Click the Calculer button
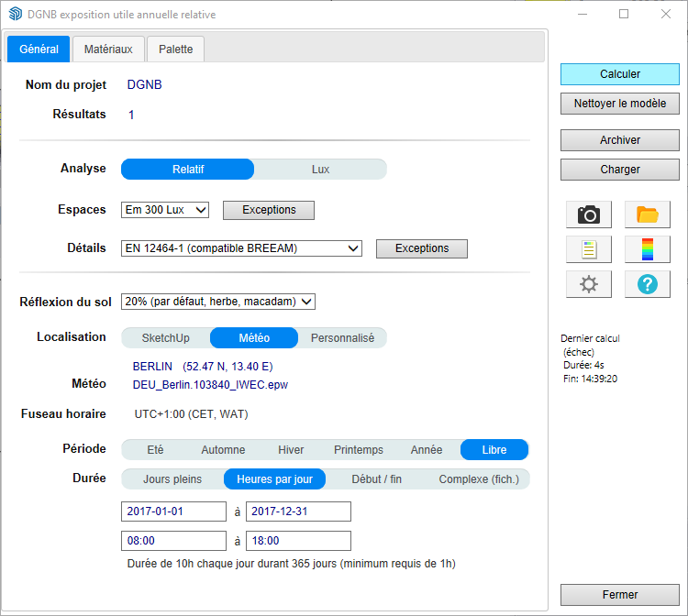The width and height of the screenshot is (688, 616). click(620, 74)
